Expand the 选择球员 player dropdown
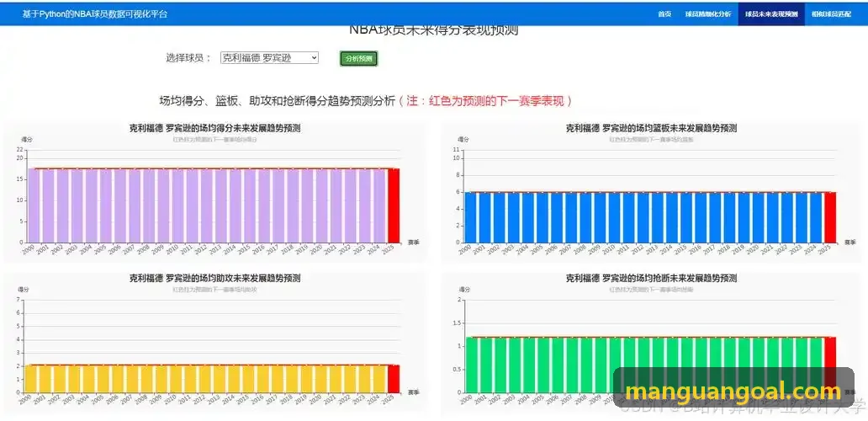 pos(270,57)
